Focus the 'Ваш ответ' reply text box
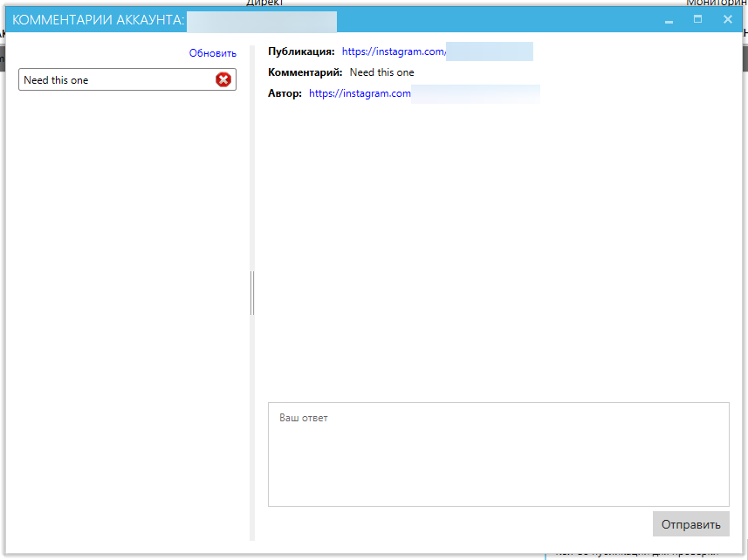Image resolution: width=748 pixels, height=560 pixels. [498, 454]
